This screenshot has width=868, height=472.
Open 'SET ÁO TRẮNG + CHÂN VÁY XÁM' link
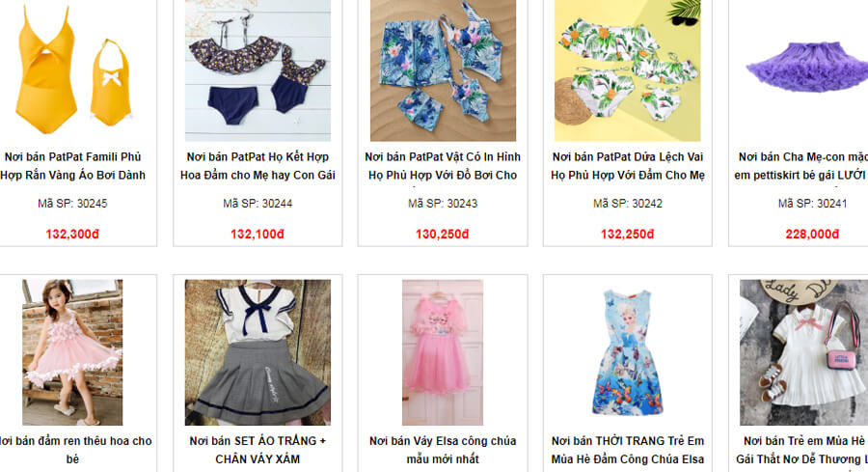(x=258, y=450)
